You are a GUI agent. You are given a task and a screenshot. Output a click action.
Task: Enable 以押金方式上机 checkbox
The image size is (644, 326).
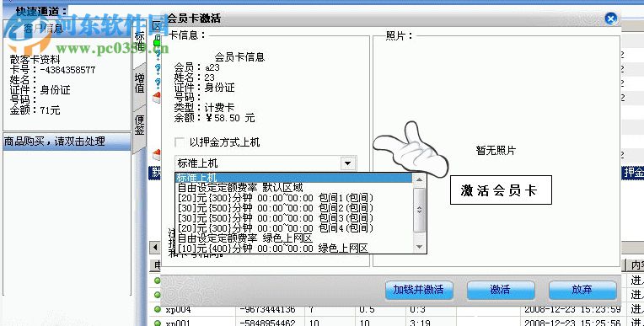click(x=180, y=142)
